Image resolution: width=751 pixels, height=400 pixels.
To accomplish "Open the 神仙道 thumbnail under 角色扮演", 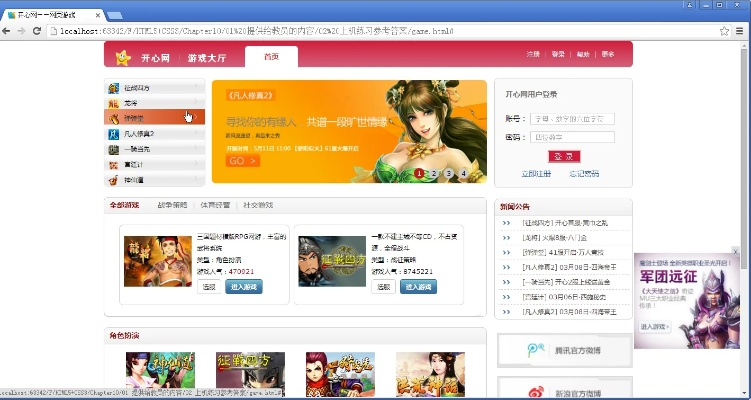I will 160,374.
